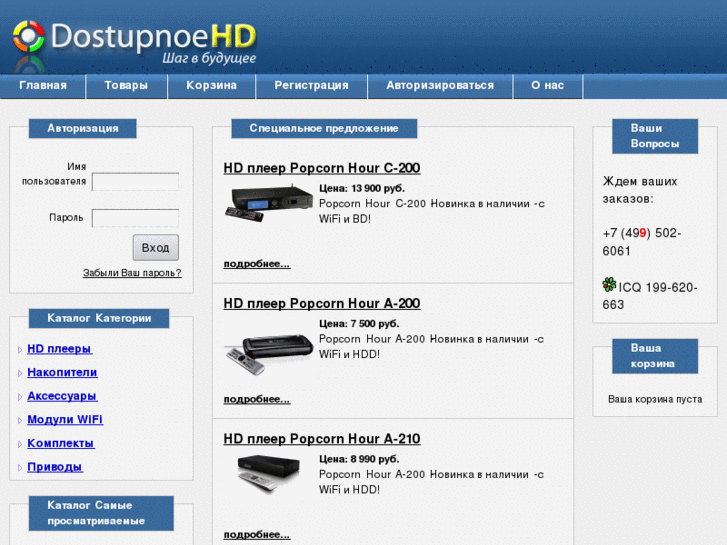Viewport: 727px width, 545px height.
Task: Open HD плеер Popcorn Hour C-200 title
Action: pyautogui.click(x=322, y=168)
